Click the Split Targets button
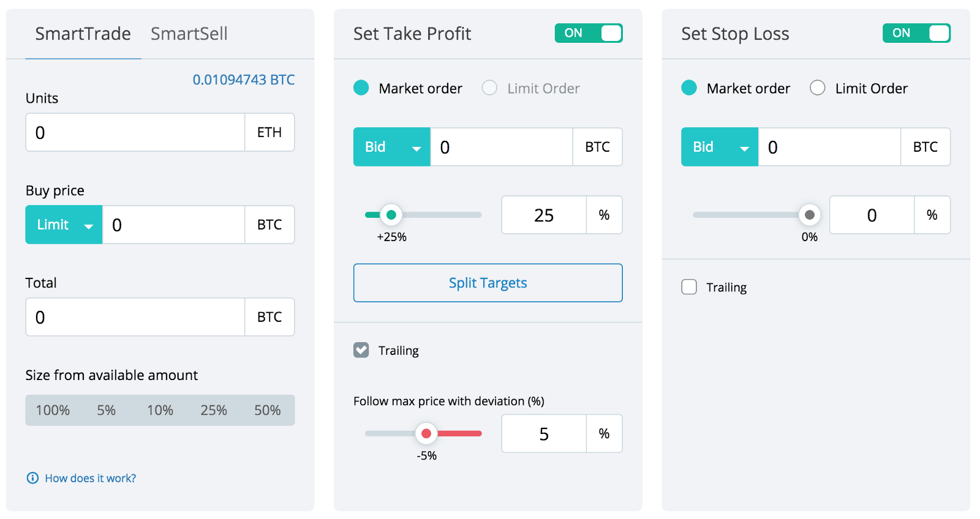980x519 pixels. tap(488, 283)
